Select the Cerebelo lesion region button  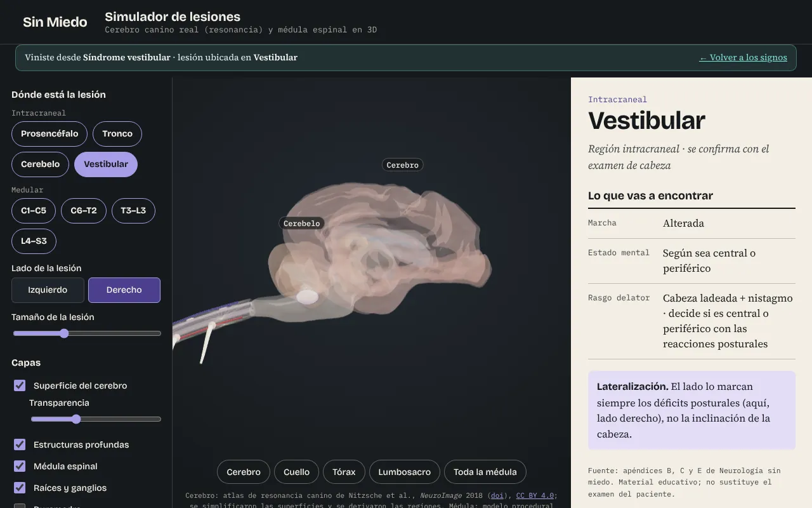(x=40, y=164)
